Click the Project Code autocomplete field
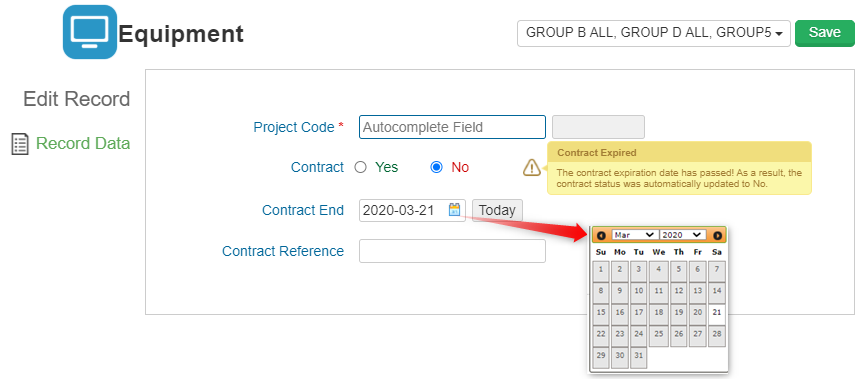 click(452, 127)
